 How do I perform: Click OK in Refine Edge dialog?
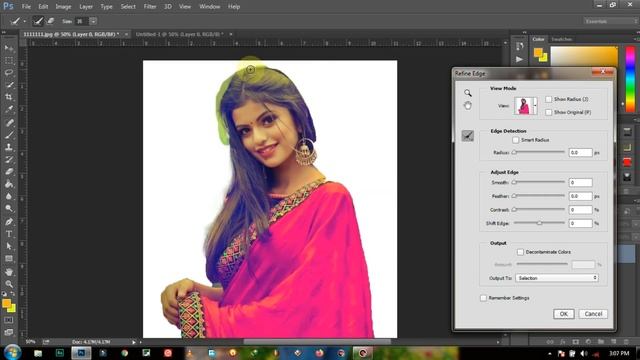coord(564,314)
